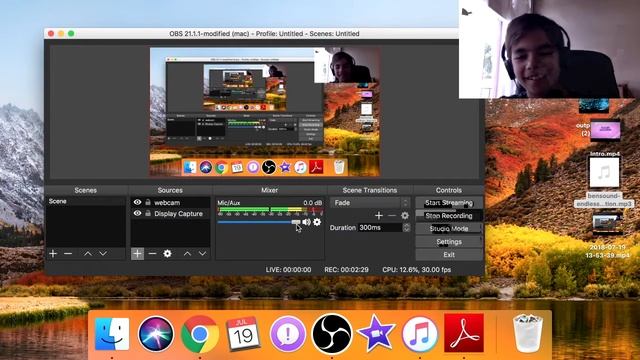
Task: Click Mixer panel header
Action: pos(269,190)
